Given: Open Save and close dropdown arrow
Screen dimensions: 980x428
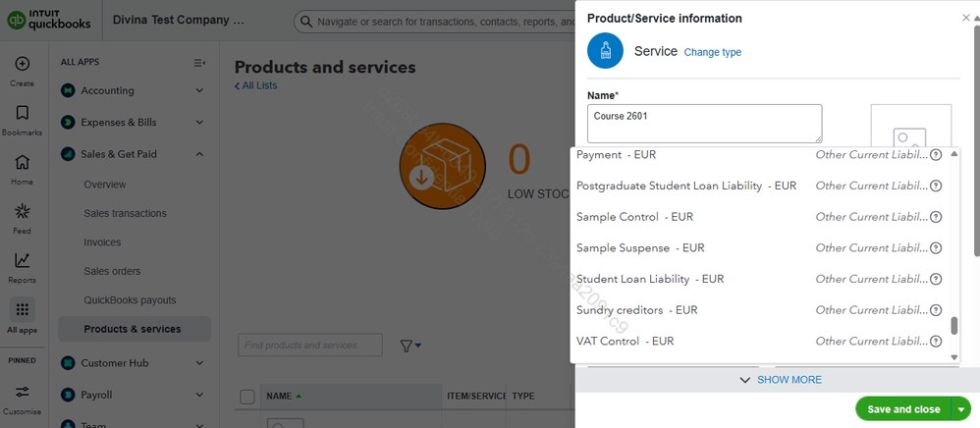Looking at the screenshot, I should click(x=960, y=409).
